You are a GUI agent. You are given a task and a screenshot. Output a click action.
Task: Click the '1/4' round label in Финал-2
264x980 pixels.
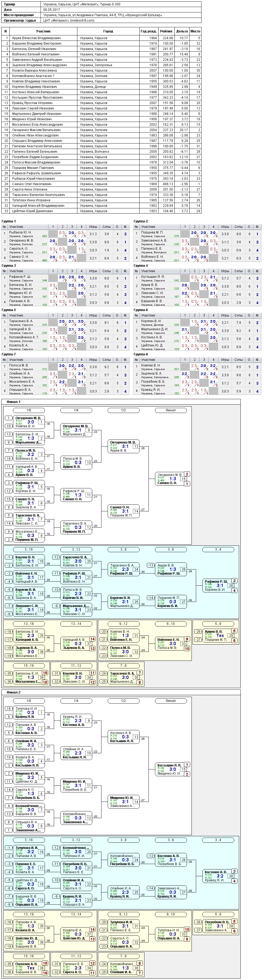tap(76, 701)
